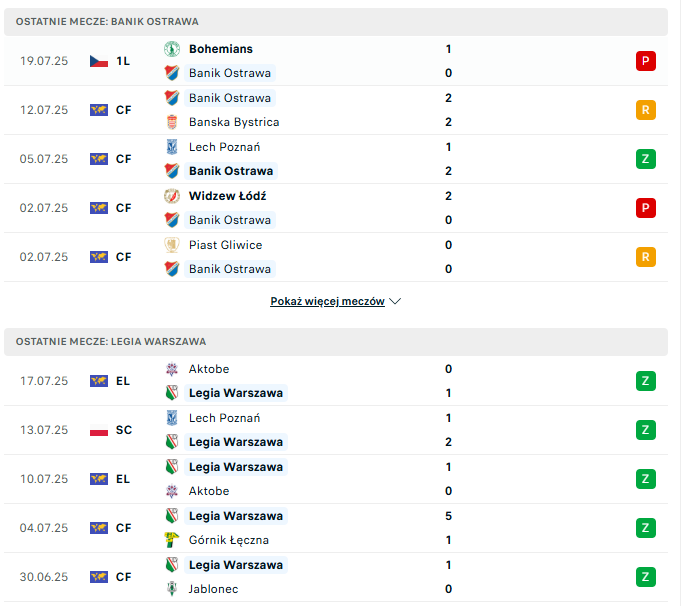Click the Górnik Łęczna club crest

pyautogui.click(x=172, y=540)
